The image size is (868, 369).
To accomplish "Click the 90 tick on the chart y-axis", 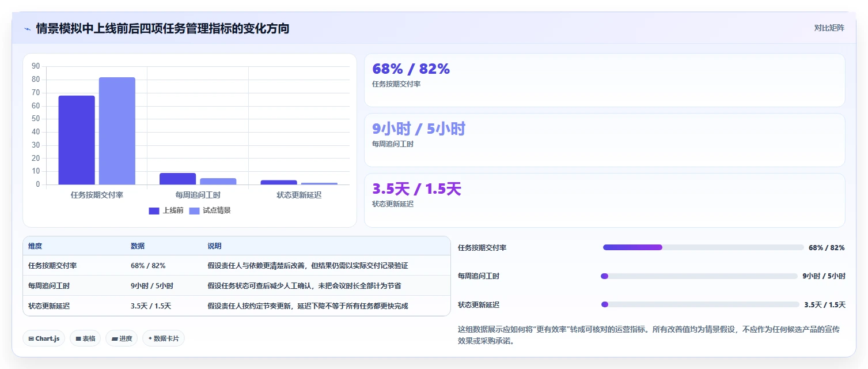I will [x=36, y=66].
